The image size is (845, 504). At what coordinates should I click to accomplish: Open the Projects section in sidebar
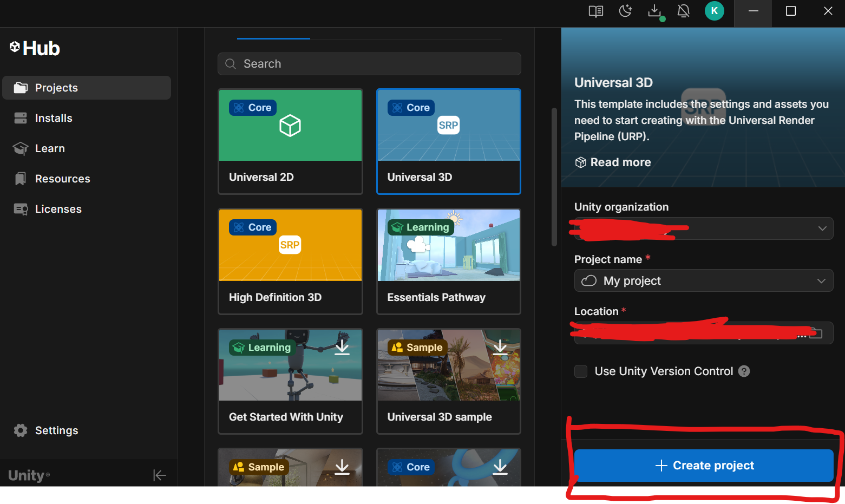point(87,88)
